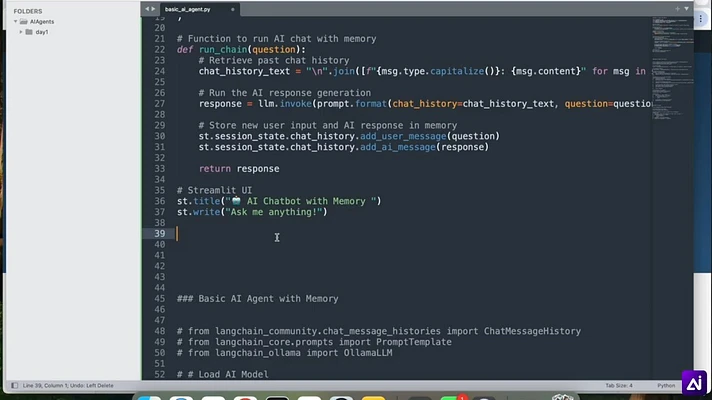Screen dimensions: 712x400
Task: Expand the day1 folder arrow
Action: (x=20, y=32)
